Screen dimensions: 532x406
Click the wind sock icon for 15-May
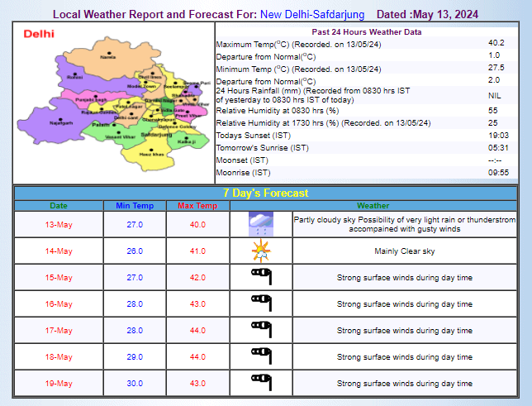click(261, 277)
